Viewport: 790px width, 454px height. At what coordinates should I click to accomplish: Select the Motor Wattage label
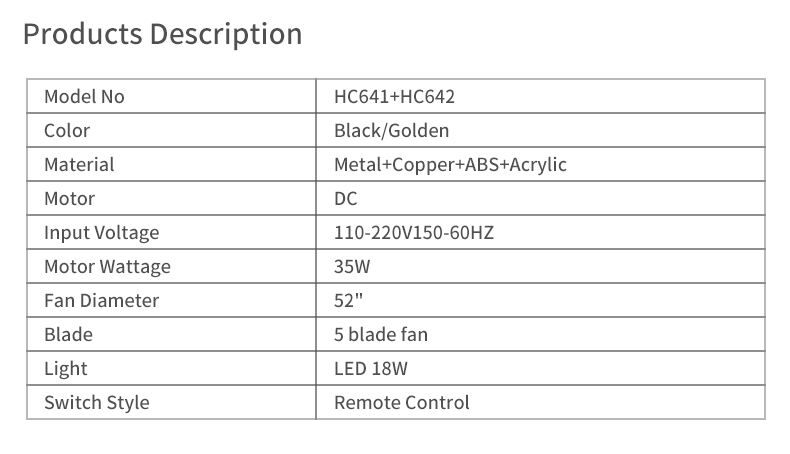click(x=107, y=267)
